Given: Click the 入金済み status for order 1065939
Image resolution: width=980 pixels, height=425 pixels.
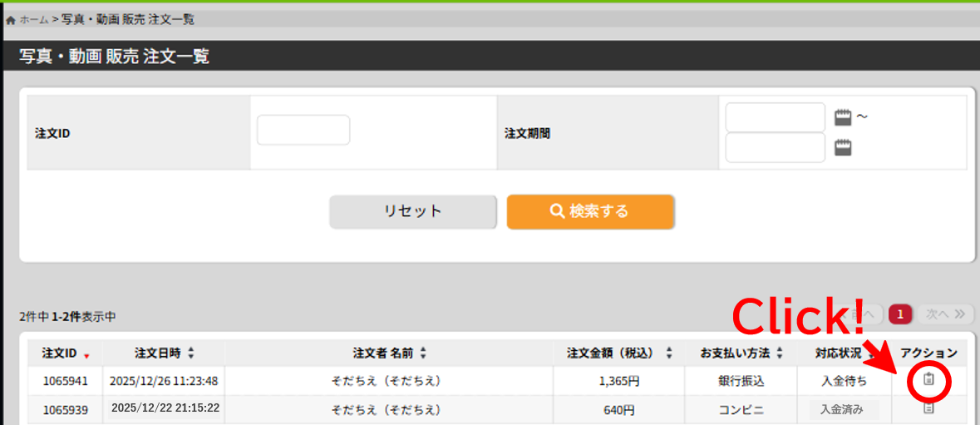Looking at the screenshot, I should (843, 409).
